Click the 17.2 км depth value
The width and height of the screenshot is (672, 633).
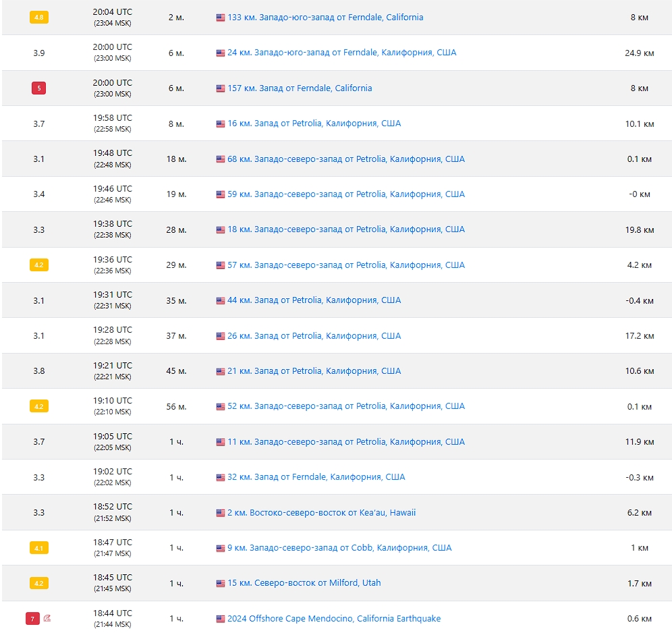coord(640,336)
